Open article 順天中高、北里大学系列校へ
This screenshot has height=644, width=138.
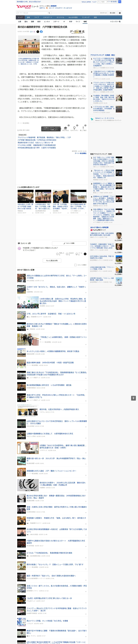(x=59, y=409)
